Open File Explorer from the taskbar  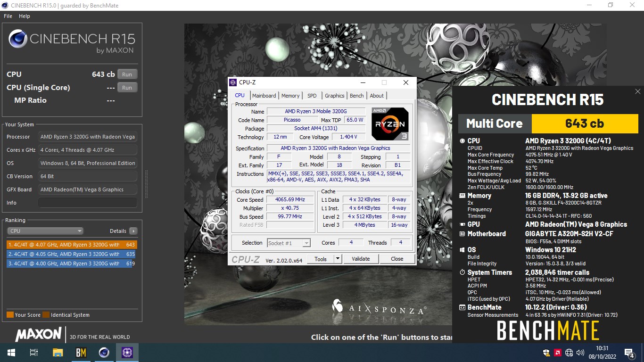(58, 353)
